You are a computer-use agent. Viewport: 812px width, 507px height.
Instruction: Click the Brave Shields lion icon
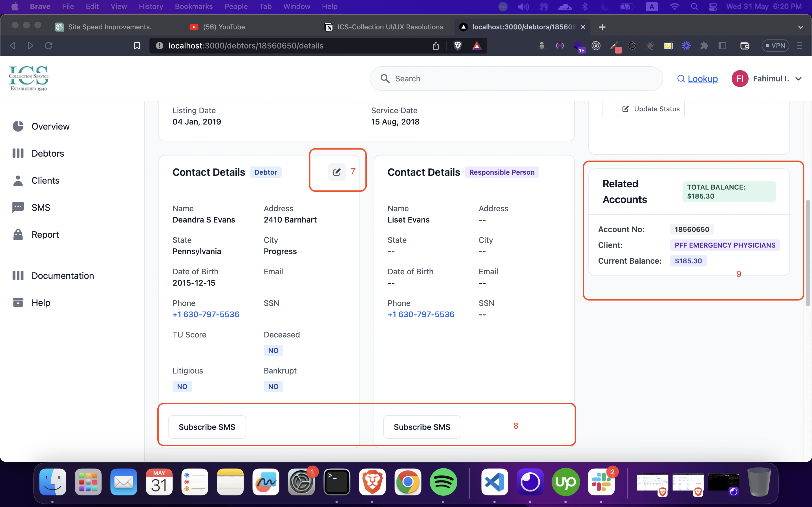[x=458, y=46]
